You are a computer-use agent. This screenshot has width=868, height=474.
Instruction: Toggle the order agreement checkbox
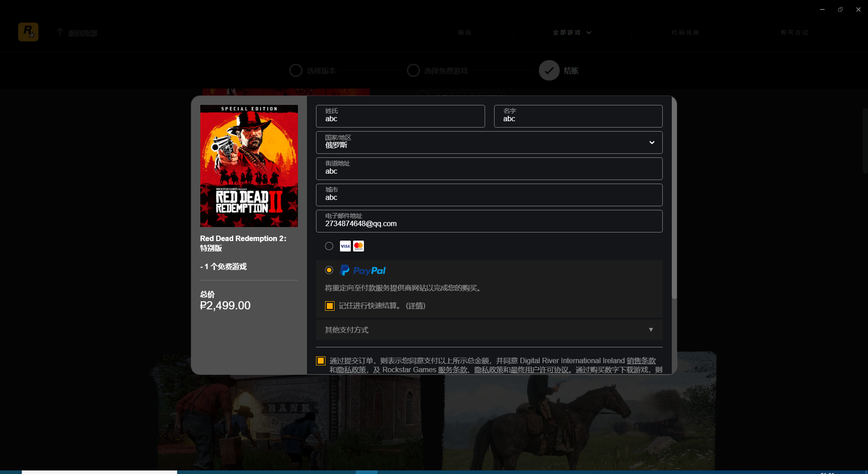click(321, 361)
